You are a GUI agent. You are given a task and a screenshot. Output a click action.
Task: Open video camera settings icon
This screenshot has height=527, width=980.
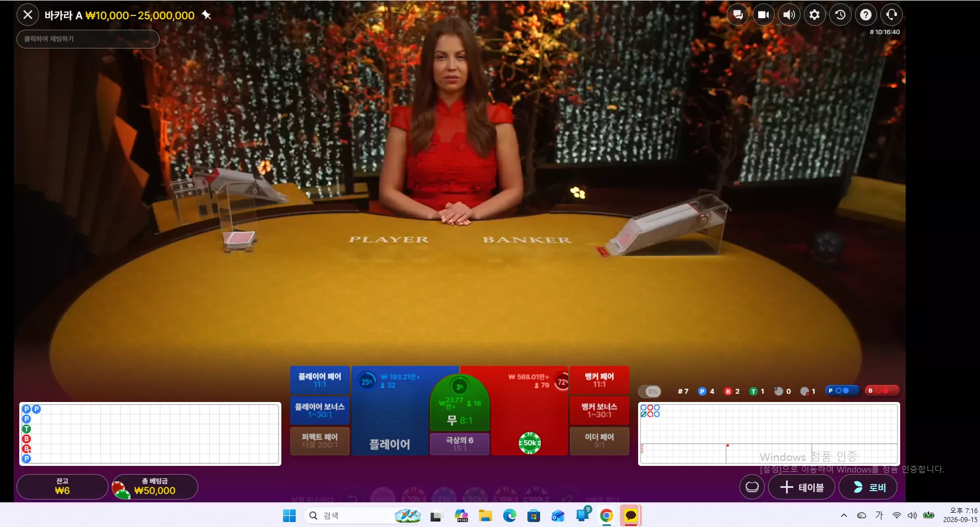point(764,15)
